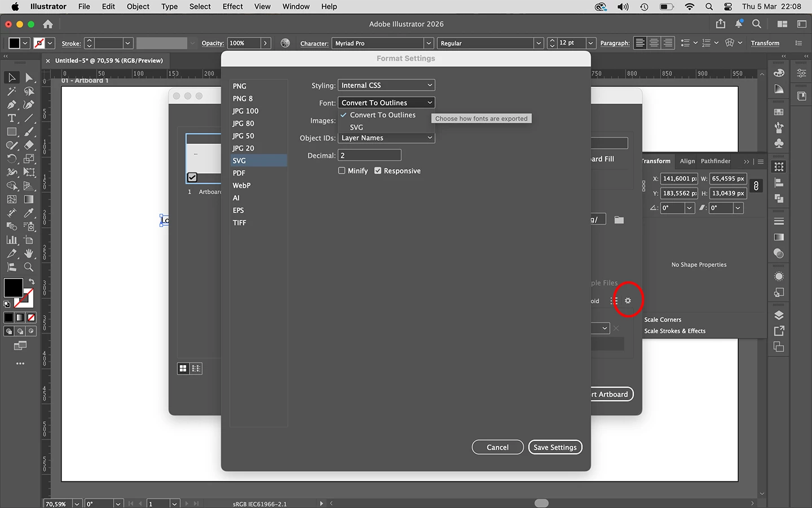Select the Eraser tool

(29, 145)
